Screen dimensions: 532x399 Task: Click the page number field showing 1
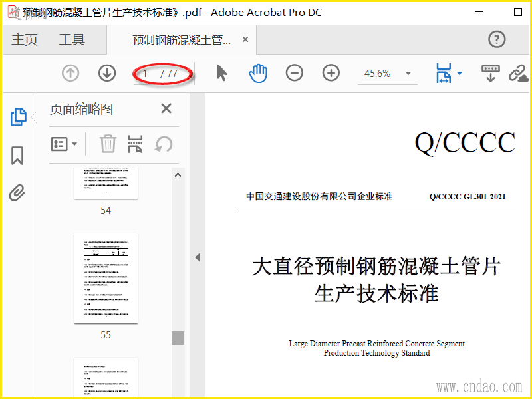click(145, 74)
